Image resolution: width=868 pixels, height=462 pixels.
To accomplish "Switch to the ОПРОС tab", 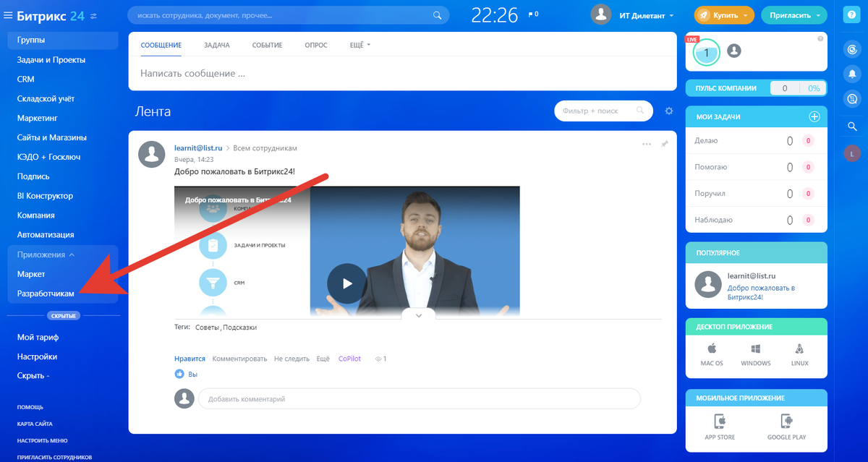I will click(316, 46).
